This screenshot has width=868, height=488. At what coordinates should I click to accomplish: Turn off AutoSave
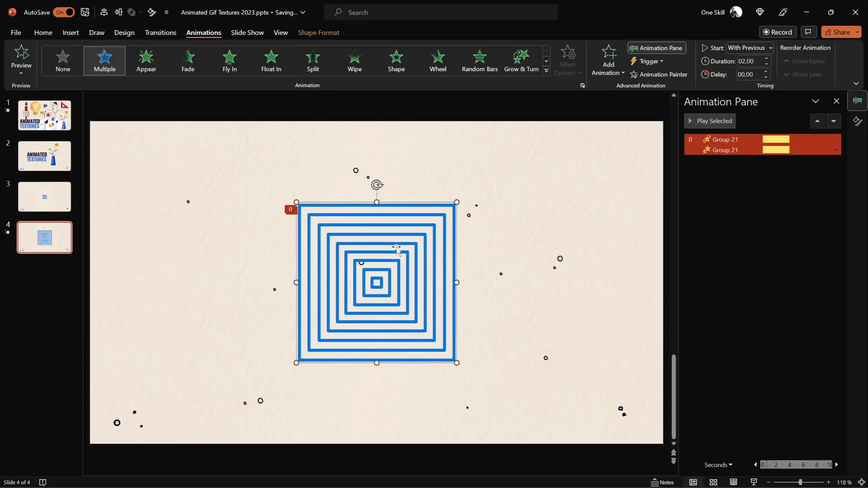(x=64, y=12)
